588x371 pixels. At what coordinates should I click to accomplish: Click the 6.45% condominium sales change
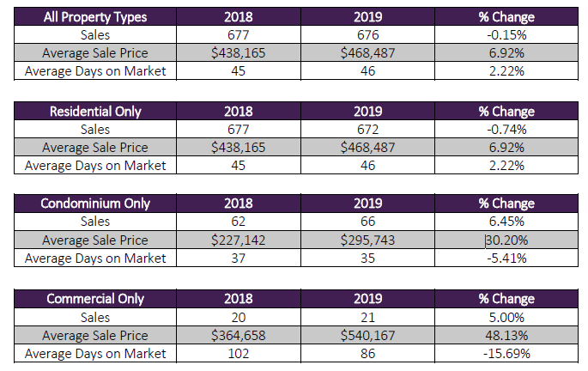click(x=506, y=222)
